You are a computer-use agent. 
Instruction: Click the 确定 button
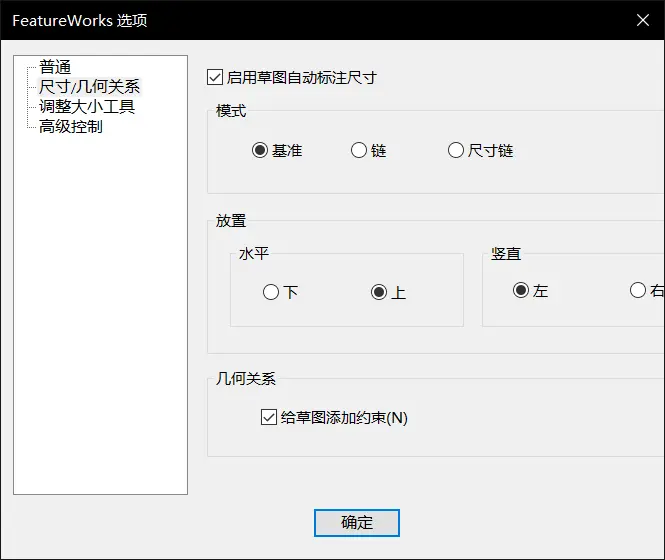(357, 522)
